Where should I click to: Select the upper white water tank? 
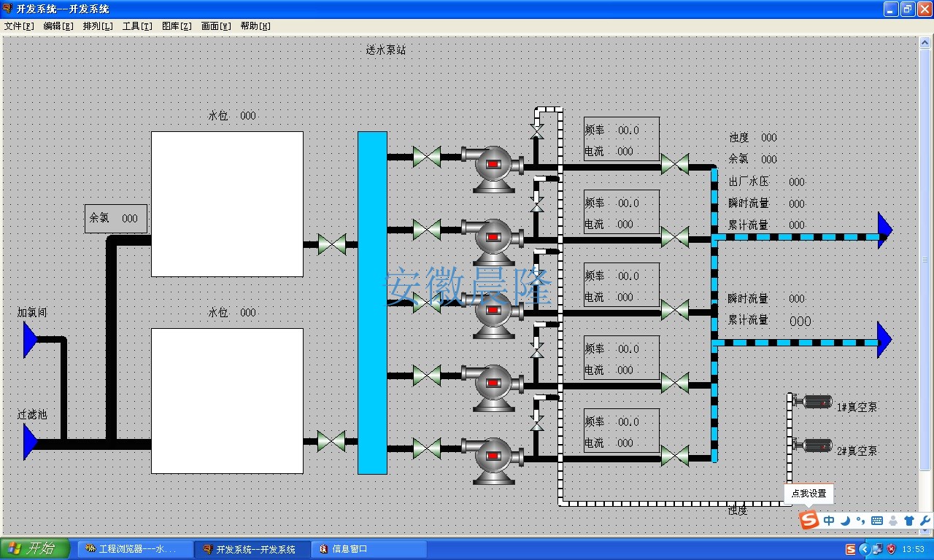tap(227, 204)
